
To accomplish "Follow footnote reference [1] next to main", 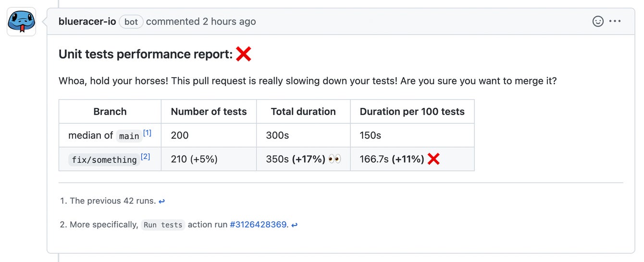I will pyautogui.click(x=147, y=133).
